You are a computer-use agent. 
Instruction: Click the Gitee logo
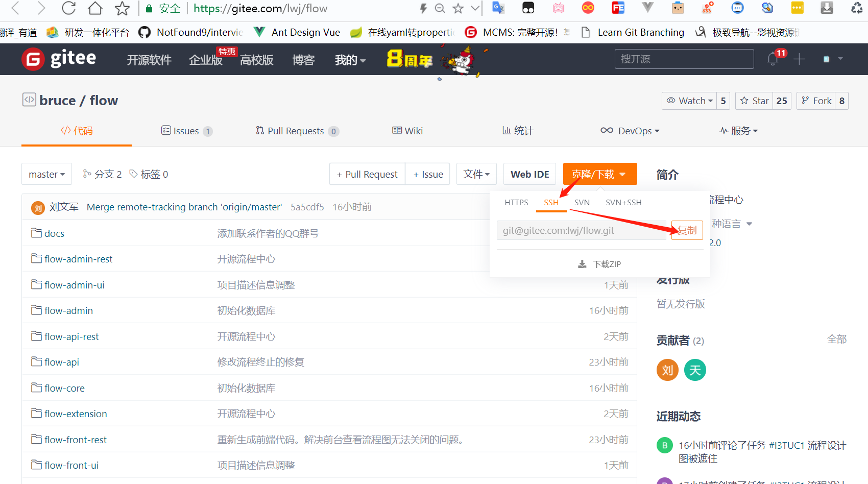tap(59, 59)
